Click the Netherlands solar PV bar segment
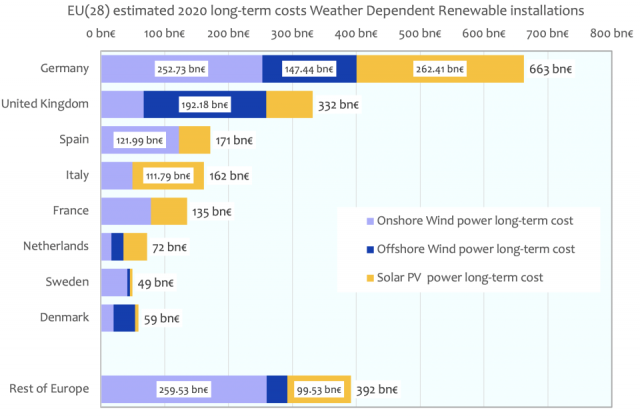640x419 pixels. [135, 246]
